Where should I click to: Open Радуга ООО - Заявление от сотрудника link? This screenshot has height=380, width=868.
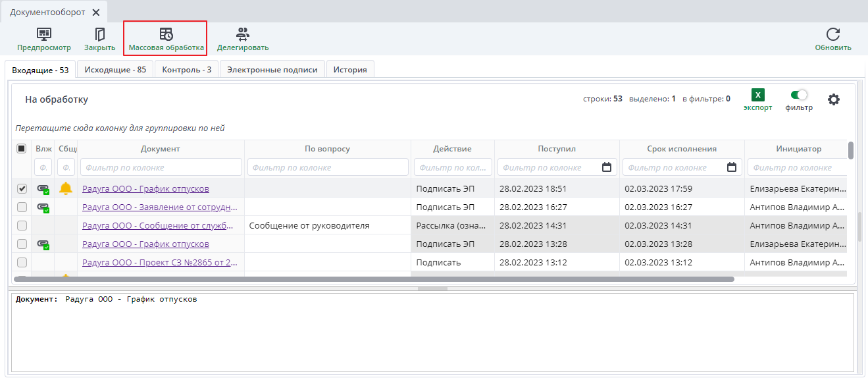[x=160, y=207]
